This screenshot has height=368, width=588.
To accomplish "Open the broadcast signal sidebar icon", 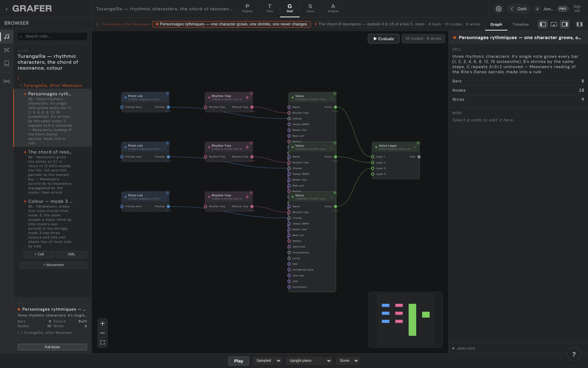I will pyautogui.click(x=6, y=81).
